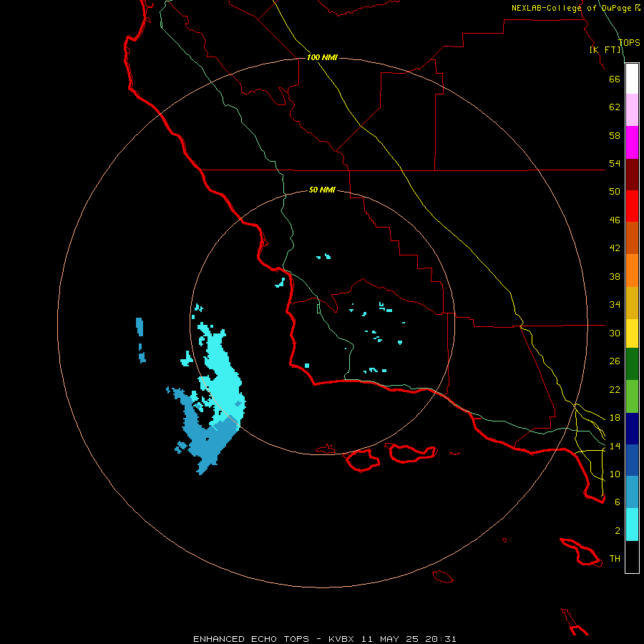Image resolution: width=644 pixels, height=644 pixels.
Task: Click the '2' legend value
Action: [618, 531]
